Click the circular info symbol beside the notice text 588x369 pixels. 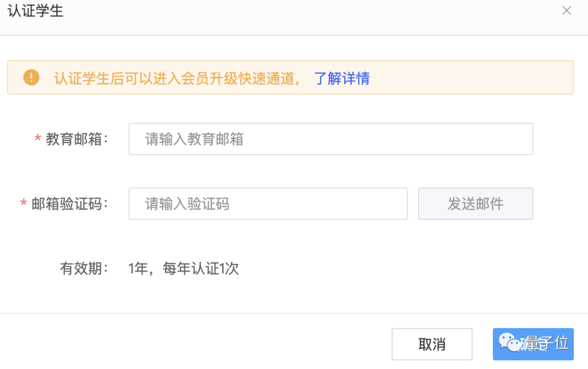click(32, 77)
